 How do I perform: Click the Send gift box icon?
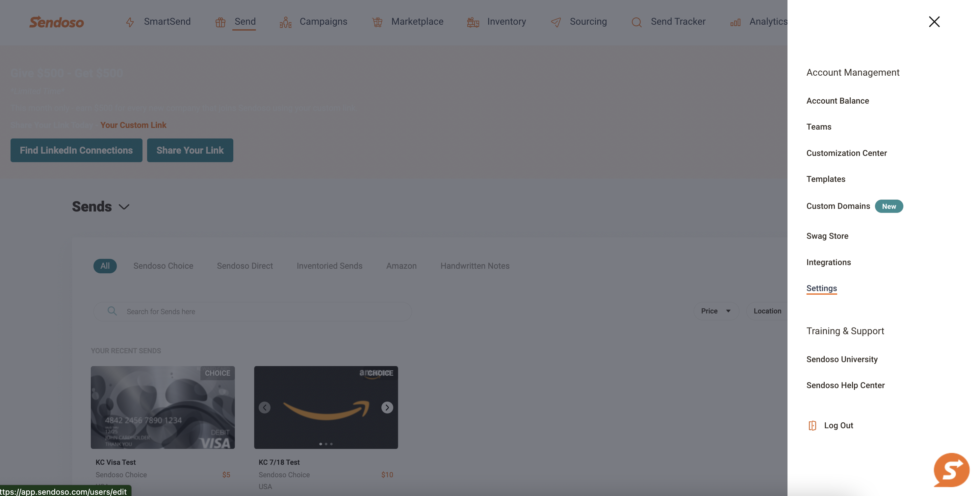(x=220, y=22)
